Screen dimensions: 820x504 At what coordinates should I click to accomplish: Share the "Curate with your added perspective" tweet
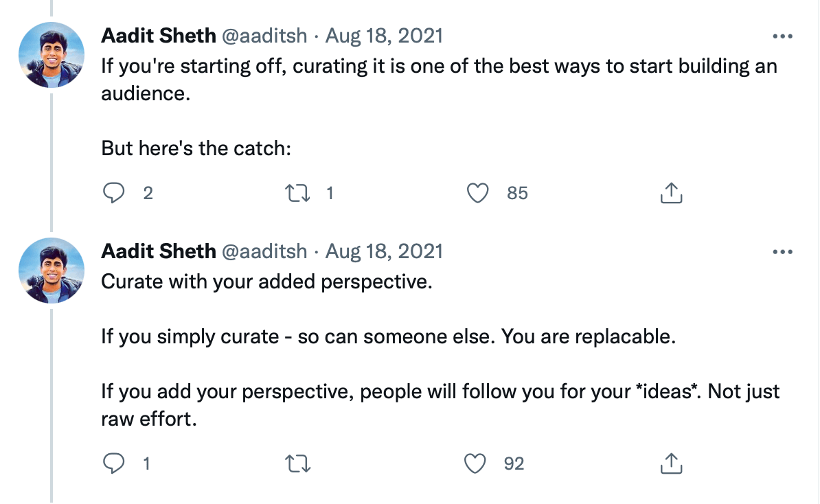pyautogui.click(x=671, y=464)
